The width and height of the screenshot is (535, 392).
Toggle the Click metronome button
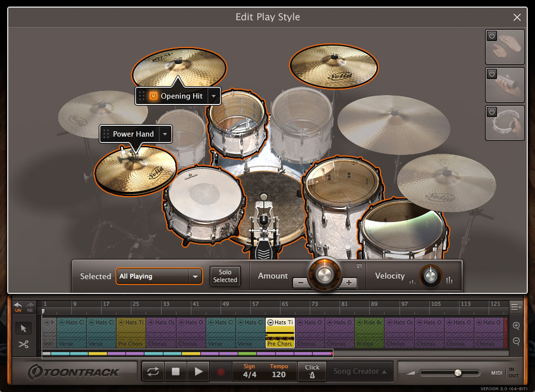[x=312, y=372]
